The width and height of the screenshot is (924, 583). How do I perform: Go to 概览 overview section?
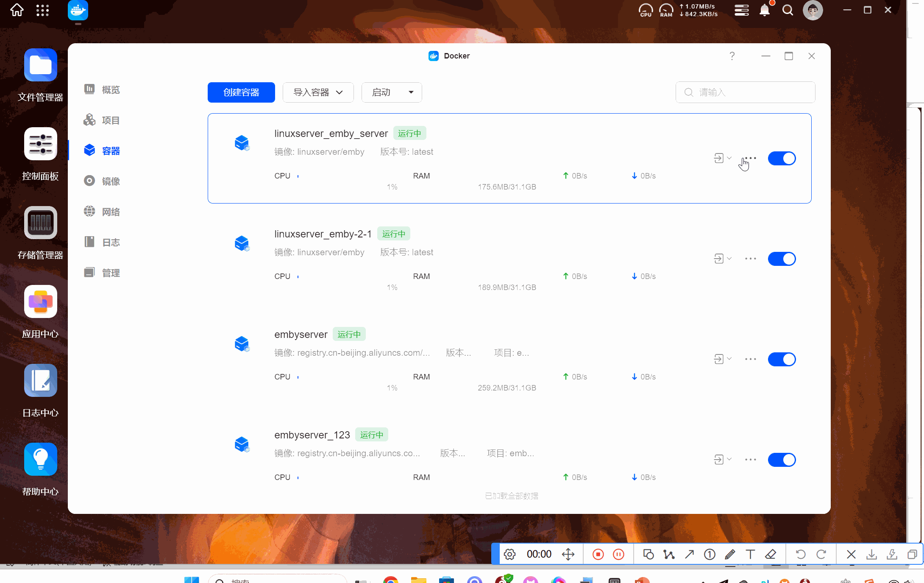(102, 89)
